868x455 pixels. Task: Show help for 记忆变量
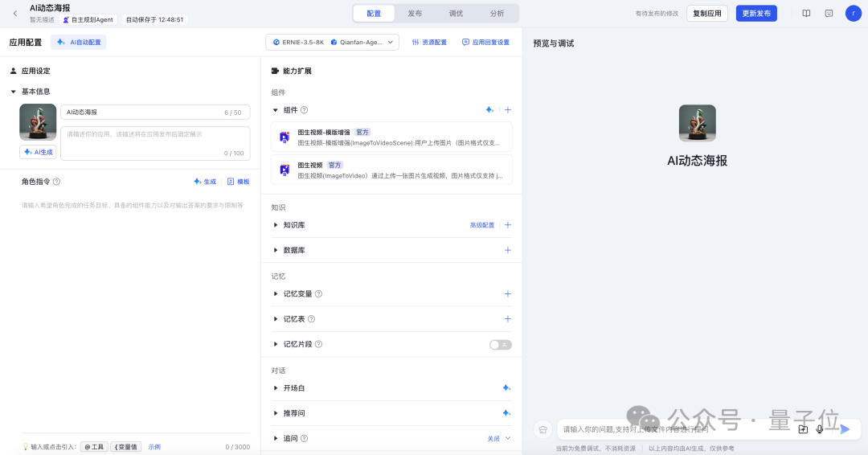pos(318,294)
